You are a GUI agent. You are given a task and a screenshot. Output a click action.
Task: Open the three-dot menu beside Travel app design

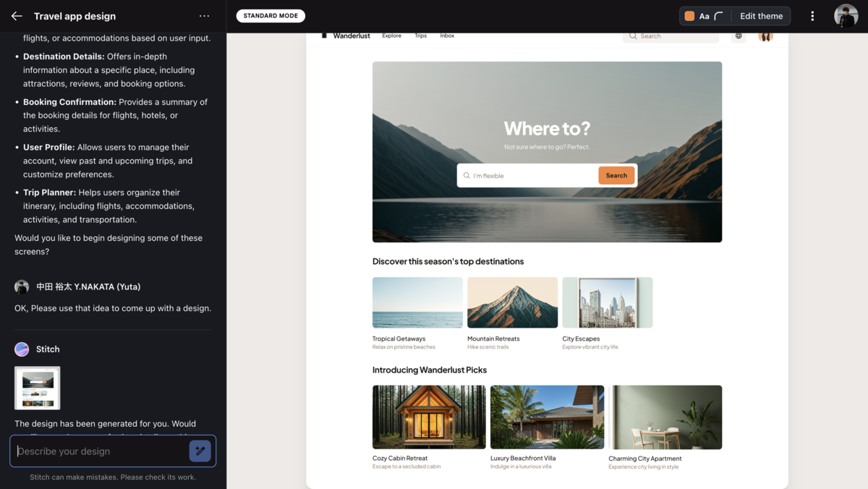click(x=205, y=16)
